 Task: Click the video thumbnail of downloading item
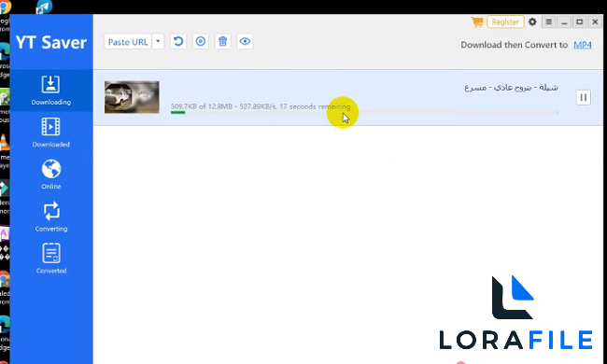[132, 97]
